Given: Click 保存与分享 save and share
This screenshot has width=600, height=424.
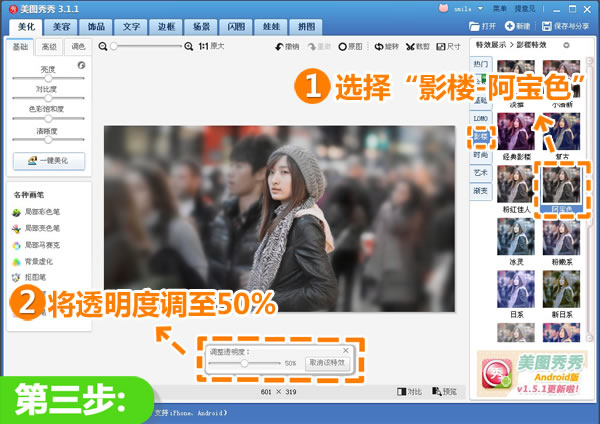Looking at the screenshot, I should (x=566, y=26).
